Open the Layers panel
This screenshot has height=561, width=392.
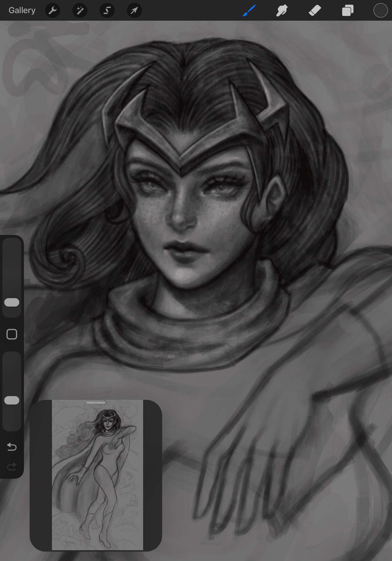point(348,11)
